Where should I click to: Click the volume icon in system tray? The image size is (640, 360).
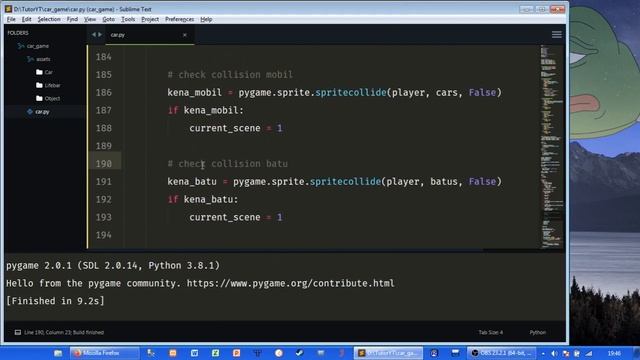coord(554,353)
